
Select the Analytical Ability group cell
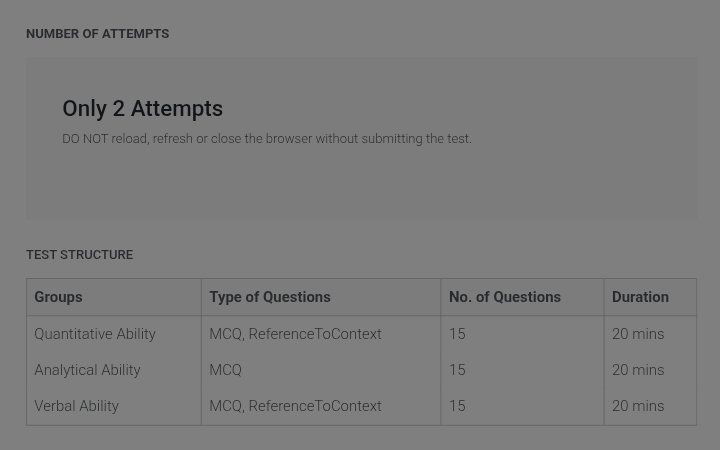click(x=87, y=370)
